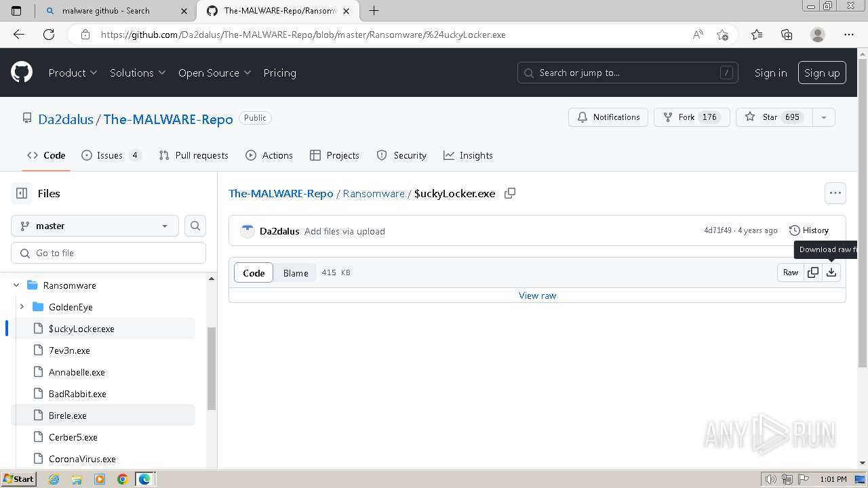
Task: Open browser Collections icon
Action: point(787,35)
